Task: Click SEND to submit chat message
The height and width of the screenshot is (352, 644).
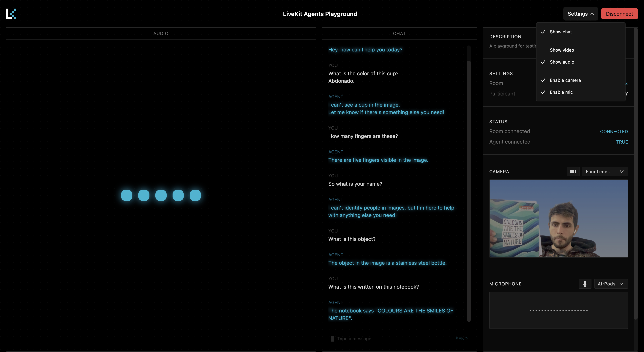Action: (461, 339)
